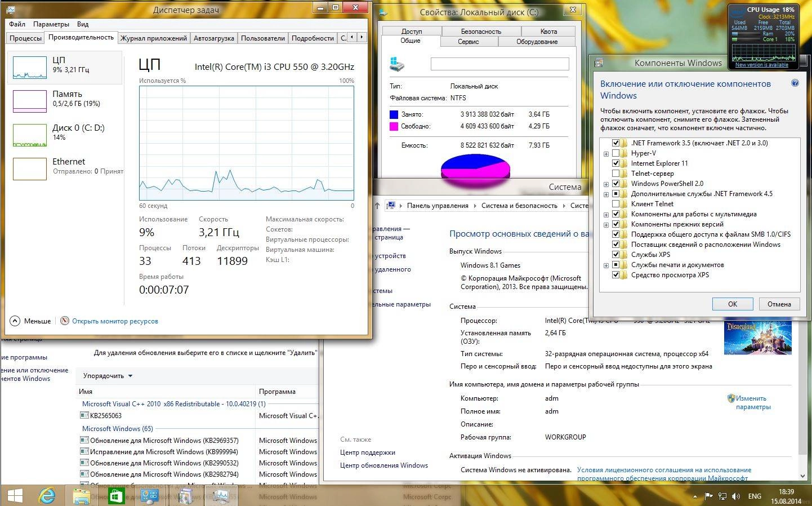812x506 pixels.
Task: Expand the Hyper-V tree node
Action: (x=606, y=154)
